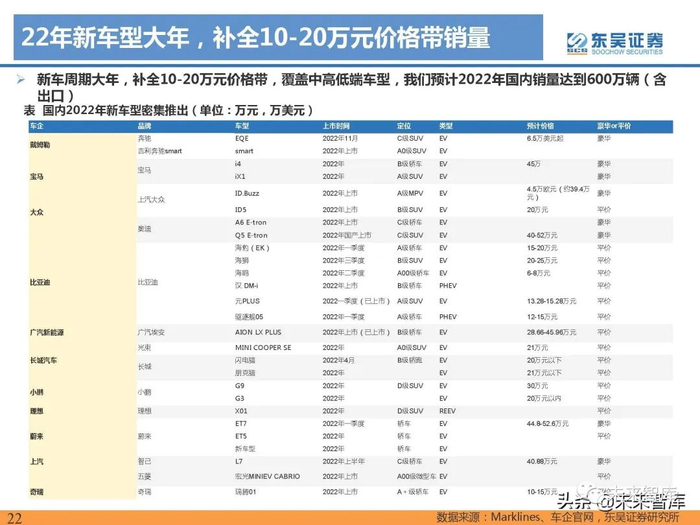
Task: Select the 海豹（EK）model cell
Action: tap(253, 248)
